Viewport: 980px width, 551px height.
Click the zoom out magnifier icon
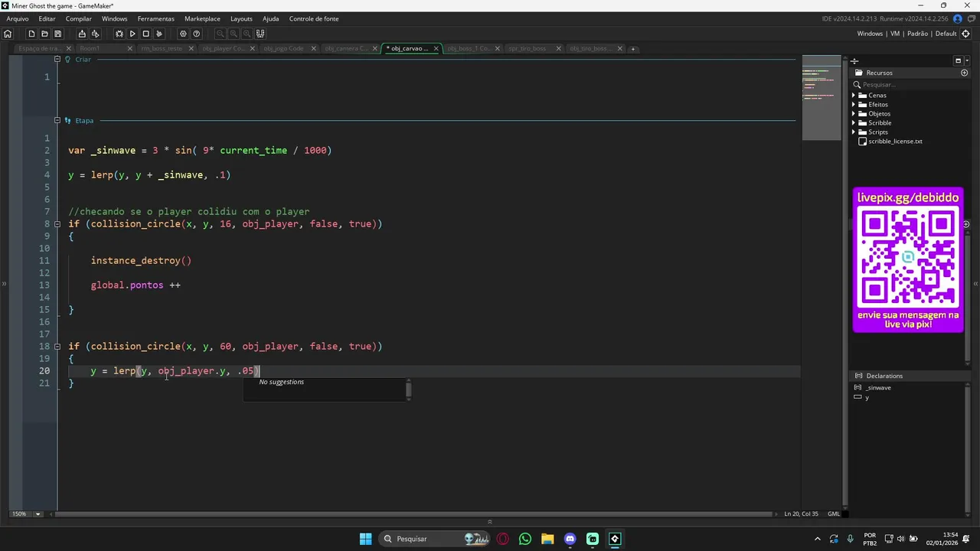[220, 34]
